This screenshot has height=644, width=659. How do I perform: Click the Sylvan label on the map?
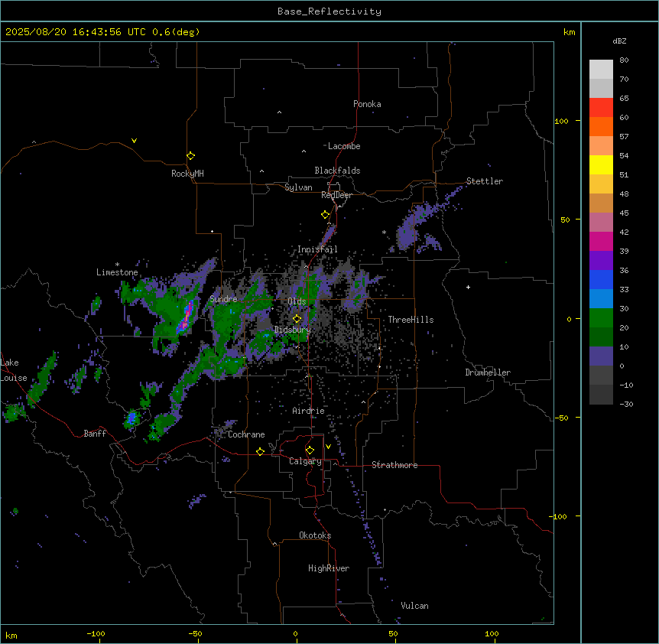tap(298, 187)
